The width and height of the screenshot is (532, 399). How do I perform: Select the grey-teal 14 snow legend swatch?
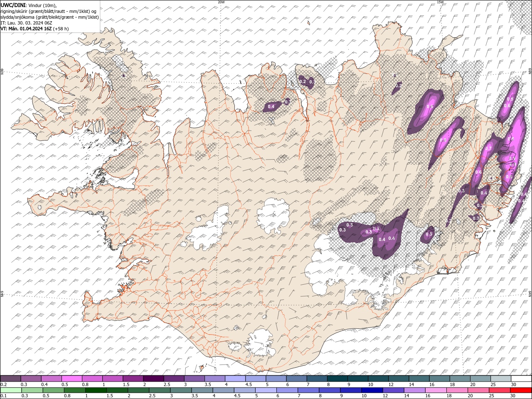418,379
